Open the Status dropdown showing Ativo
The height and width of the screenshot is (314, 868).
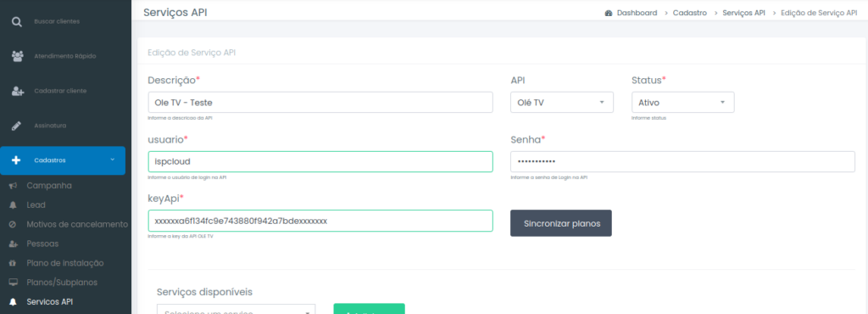coord(682,103)
